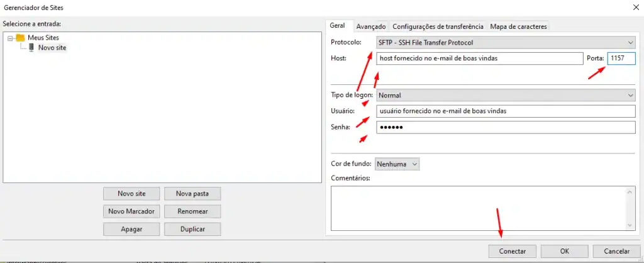Focus the Host input field

coord(479,59)
